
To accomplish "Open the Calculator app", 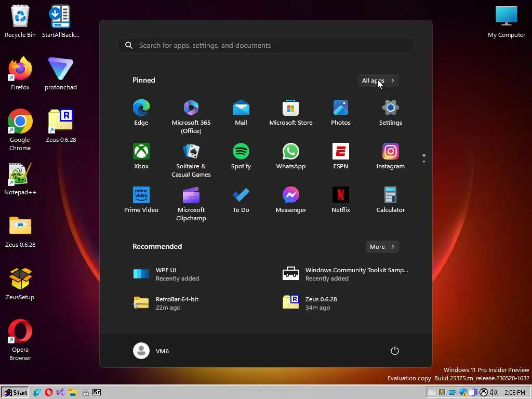I will pos(391,200).
